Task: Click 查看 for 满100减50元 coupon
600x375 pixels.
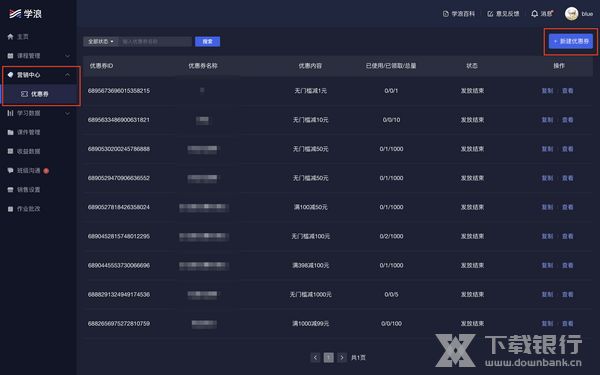Action: 567,207
